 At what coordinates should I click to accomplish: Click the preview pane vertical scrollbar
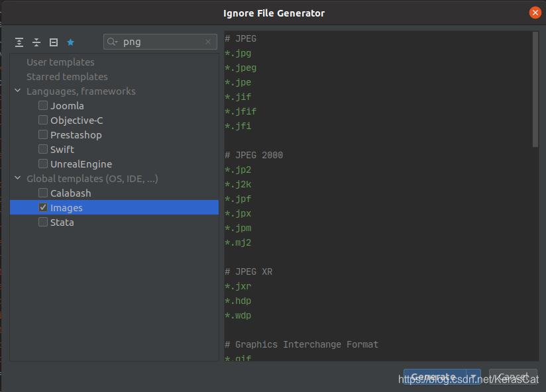coord(535,89)
